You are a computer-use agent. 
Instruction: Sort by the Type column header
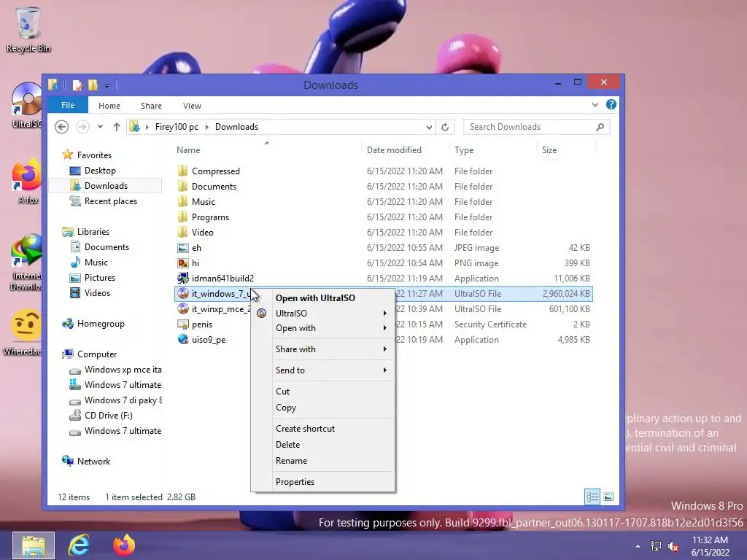pos(493,150)
